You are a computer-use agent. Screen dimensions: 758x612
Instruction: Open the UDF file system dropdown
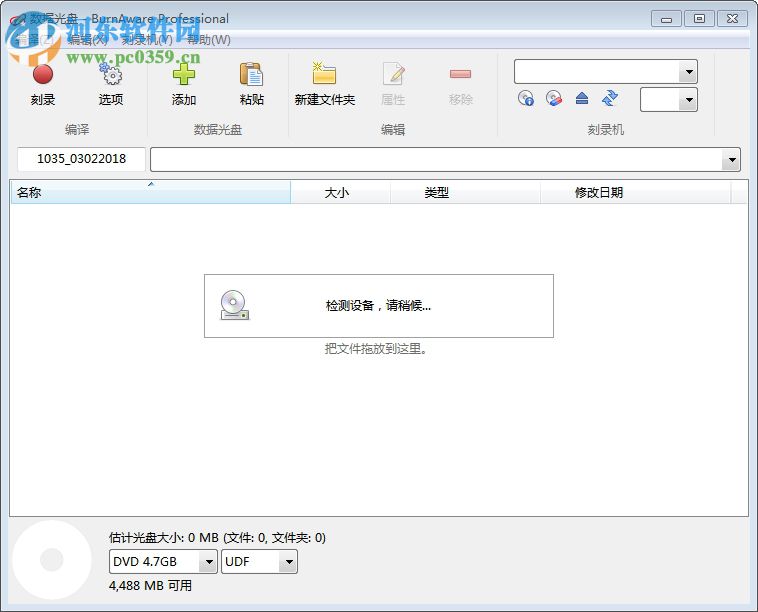[289, 562]
